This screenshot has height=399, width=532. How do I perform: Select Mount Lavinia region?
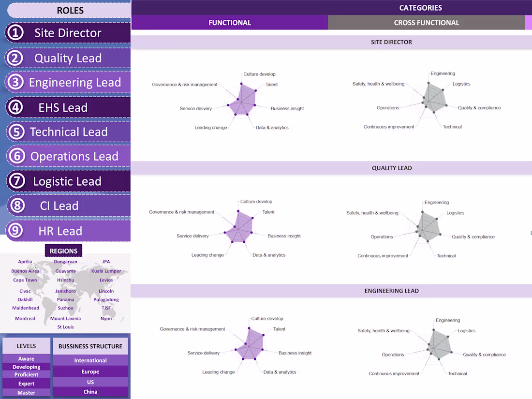[x=65, y=319]
